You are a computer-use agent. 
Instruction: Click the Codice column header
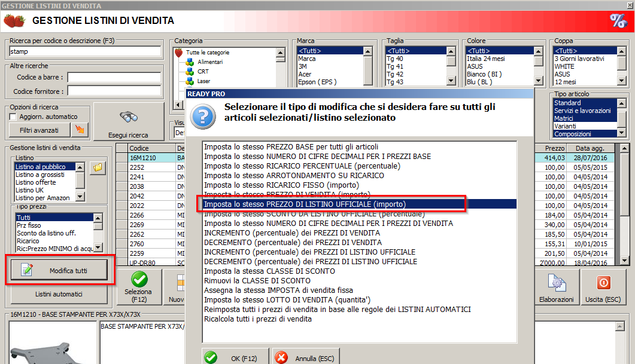[151, 148]
